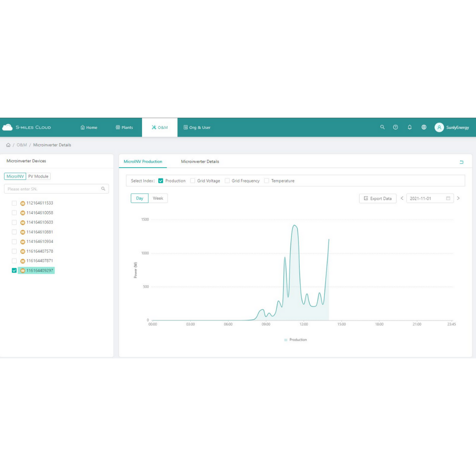Viewport: 476px width, 476px height.
Task: Click the language globe icon
Action: 424,127
